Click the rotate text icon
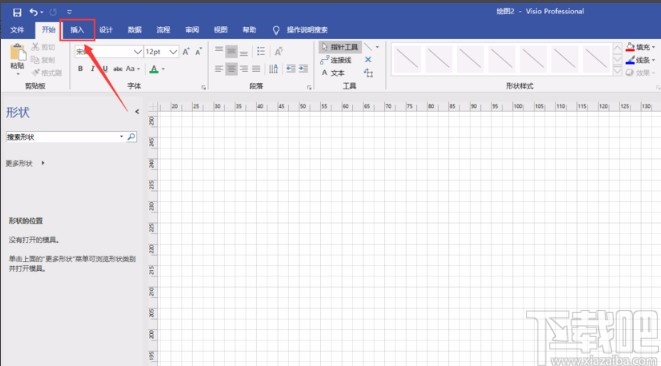The width and height of the screenshot is (661, 366). (278, 51)
